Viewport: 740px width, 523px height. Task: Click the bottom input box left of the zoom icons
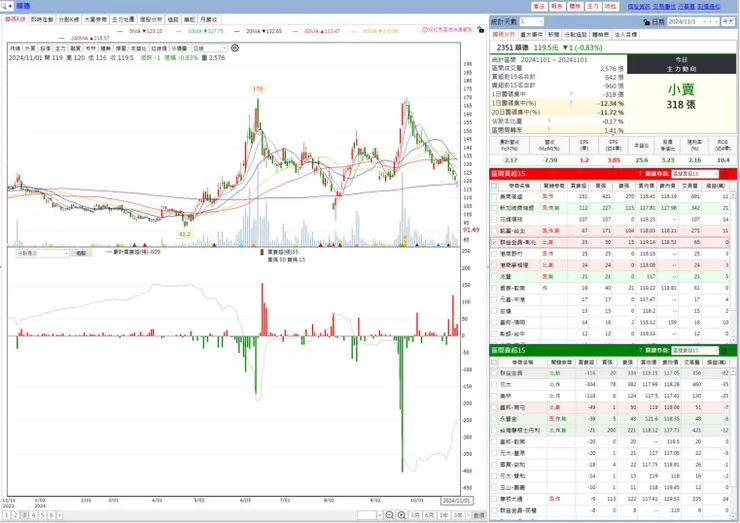point(367,515)
